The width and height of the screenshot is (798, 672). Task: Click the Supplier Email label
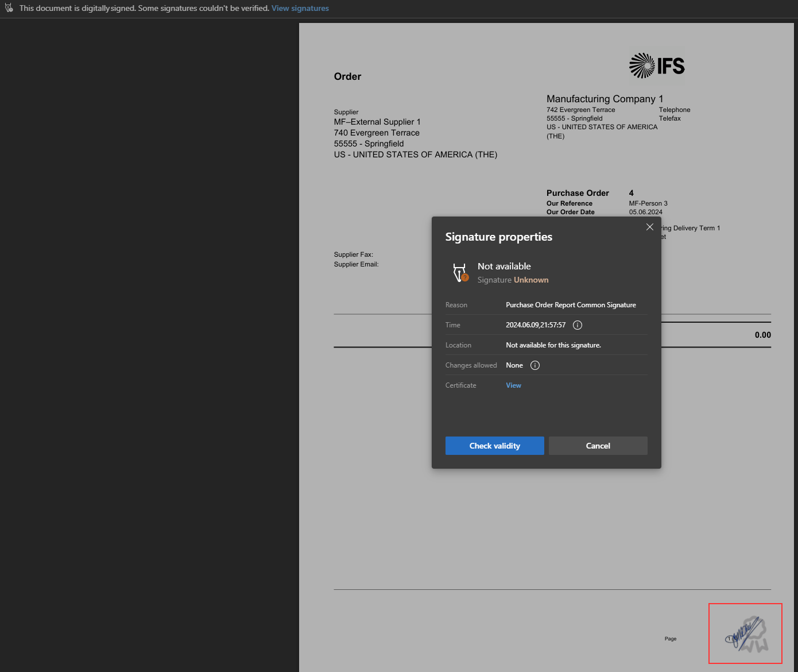(x=356, y=264)
